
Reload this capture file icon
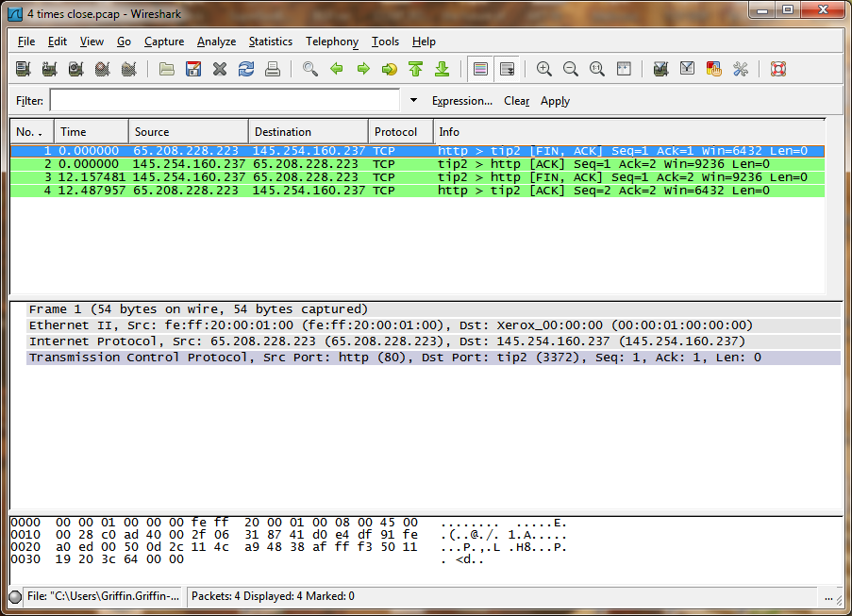click(x=246, y=69)
